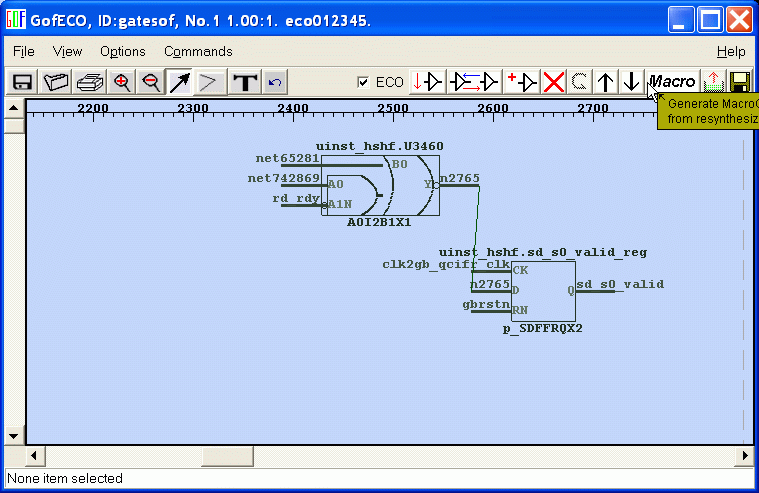Toggle the ECO checkbox

pos(363,82)
